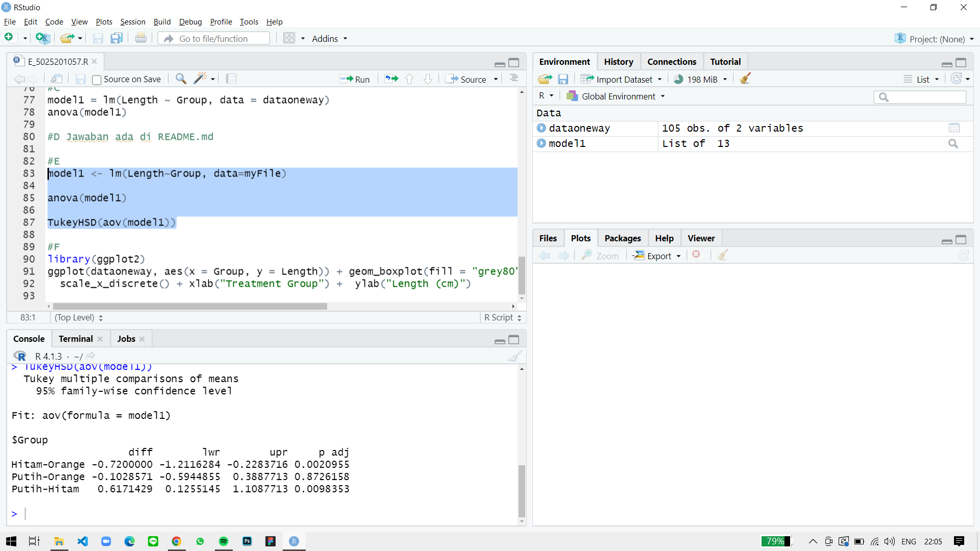Run the selected code lines
The width and height of the screenshot is (980, 551).
pyautogui.click(x=356, y=79)
